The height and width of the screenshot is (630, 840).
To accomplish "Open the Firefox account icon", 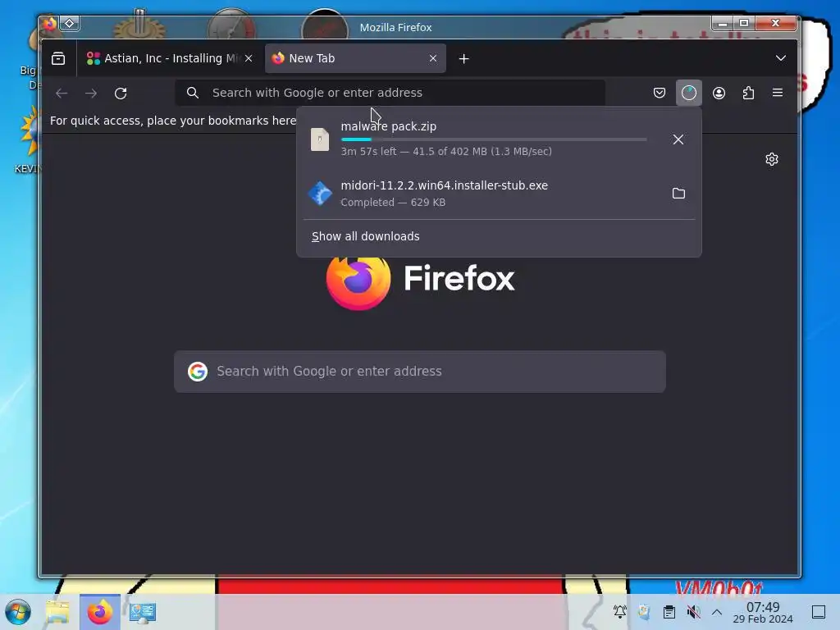I will pyautogui.click(x=719, y=93).
